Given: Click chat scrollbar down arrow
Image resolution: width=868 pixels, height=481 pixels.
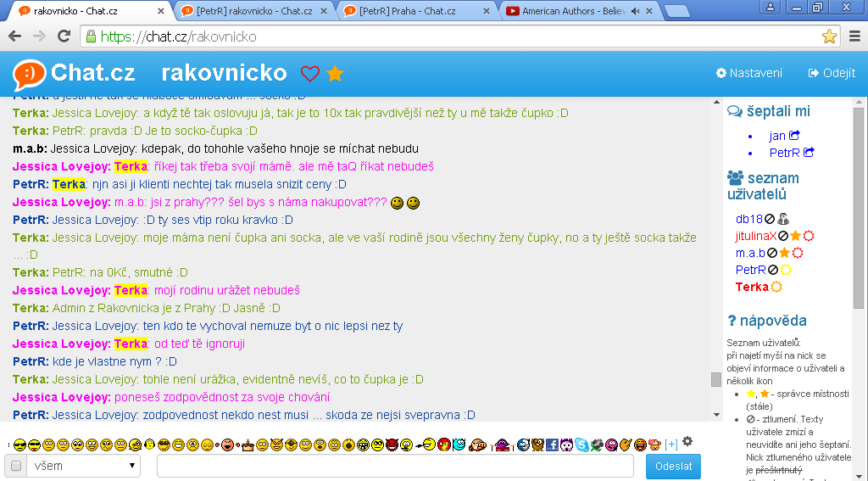Looking at the screenshot, I should pyautogui.click(x=716, y=415).
